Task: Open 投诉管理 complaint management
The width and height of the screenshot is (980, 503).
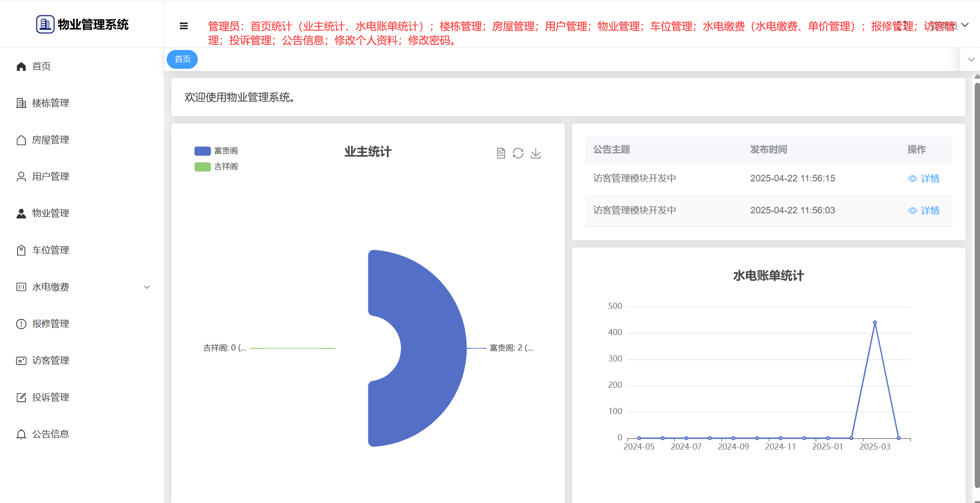Action: [50, 397]
